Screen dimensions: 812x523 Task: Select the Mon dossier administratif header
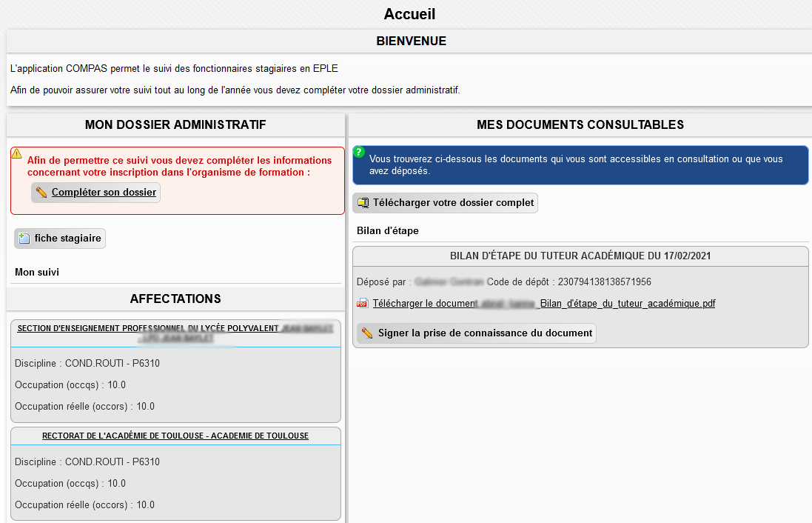pos(175,124)
